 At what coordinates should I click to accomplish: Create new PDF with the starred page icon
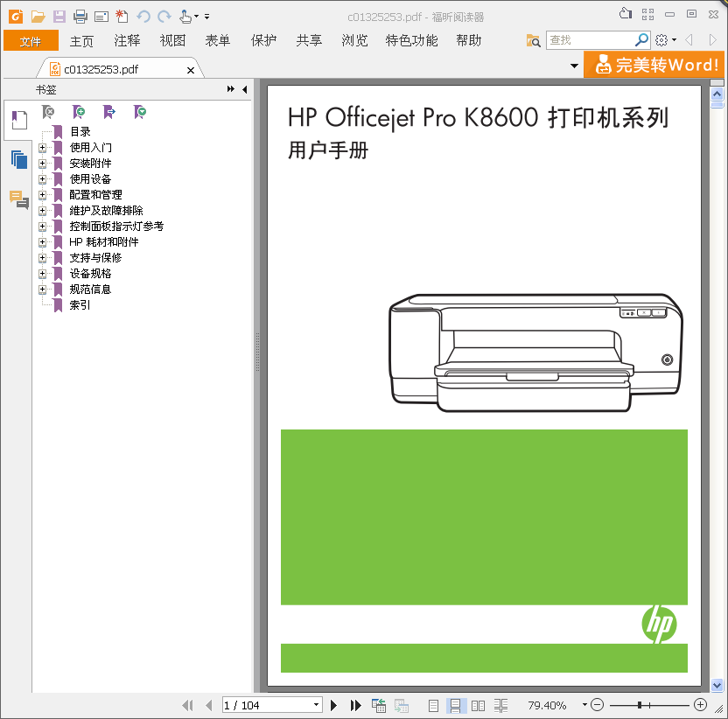tap(122, 17)
